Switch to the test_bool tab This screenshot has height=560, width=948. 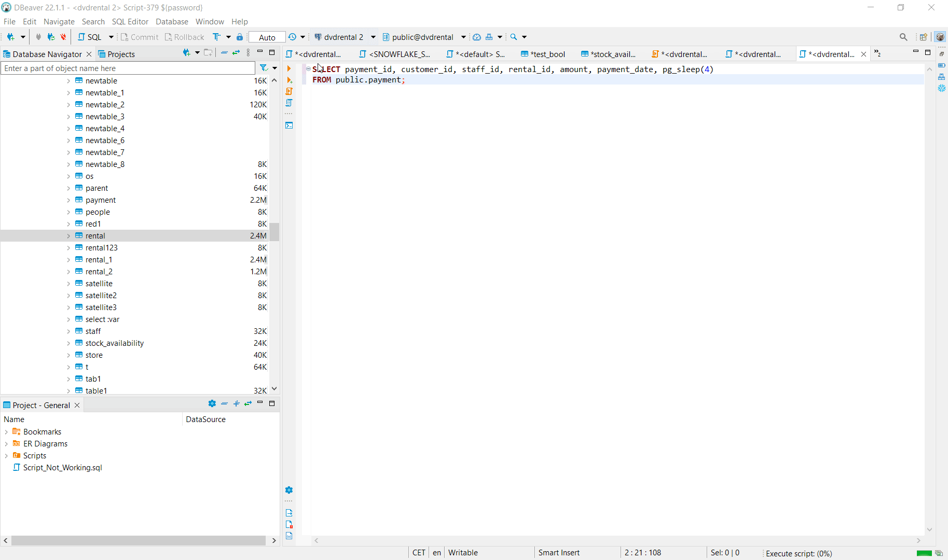click(547, 54)
